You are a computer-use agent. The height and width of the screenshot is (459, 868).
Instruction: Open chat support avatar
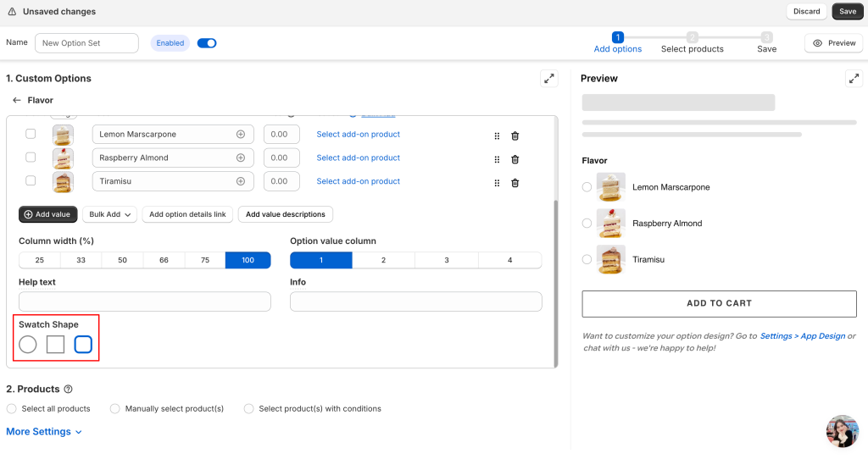click(x=842, y=431)
